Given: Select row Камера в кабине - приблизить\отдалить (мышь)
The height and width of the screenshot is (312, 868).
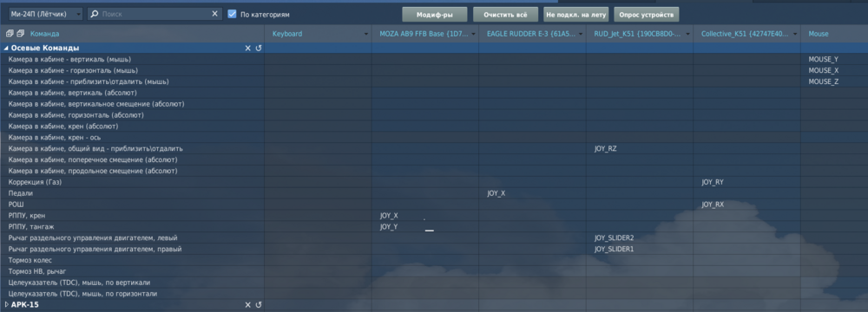Looking at the screenshot, I should pyautogui.click(x=132, y=81).
